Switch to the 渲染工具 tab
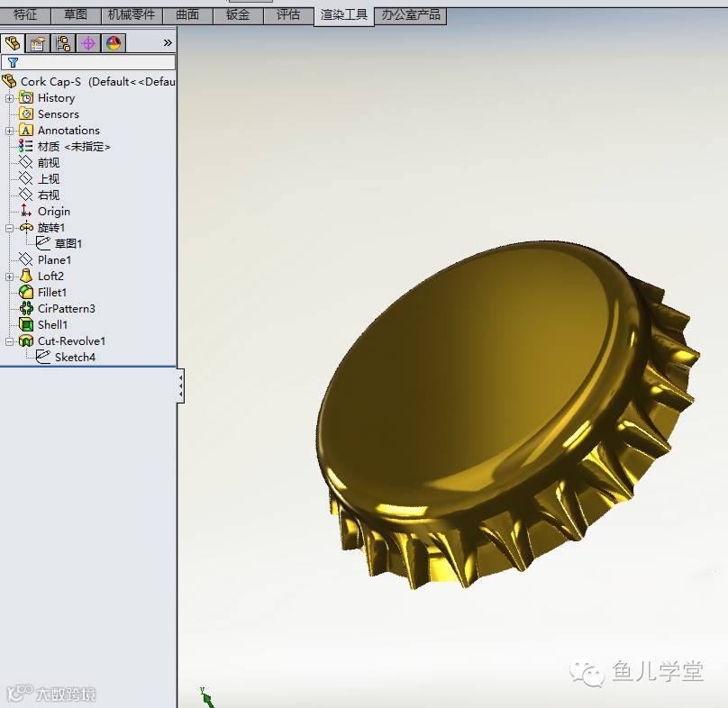Viewport: 728px width, 708px height. [x=344, y=16]
